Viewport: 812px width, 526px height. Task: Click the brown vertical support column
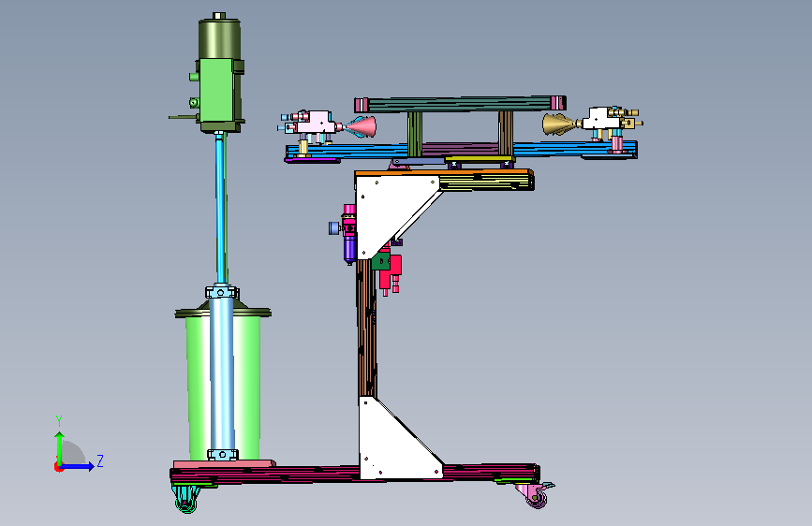pyautogui.click(x=366, y=328)
